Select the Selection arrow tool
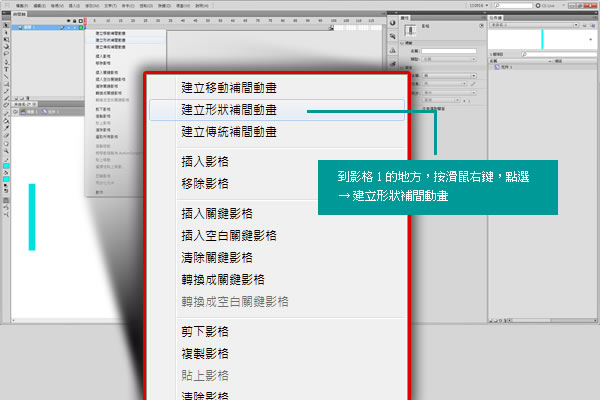Screen dimensions: 600x400 coord(6,25)
